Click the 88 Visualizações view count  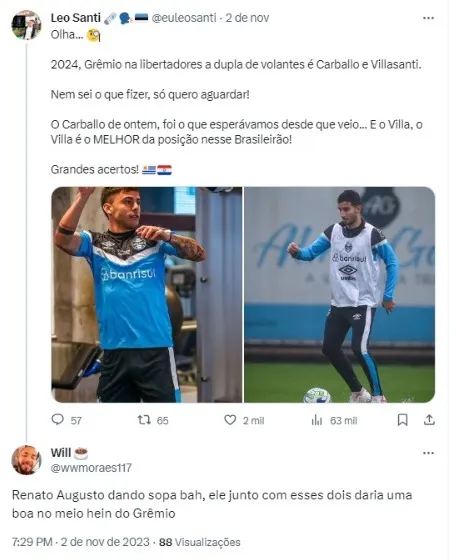pos(200,542)
